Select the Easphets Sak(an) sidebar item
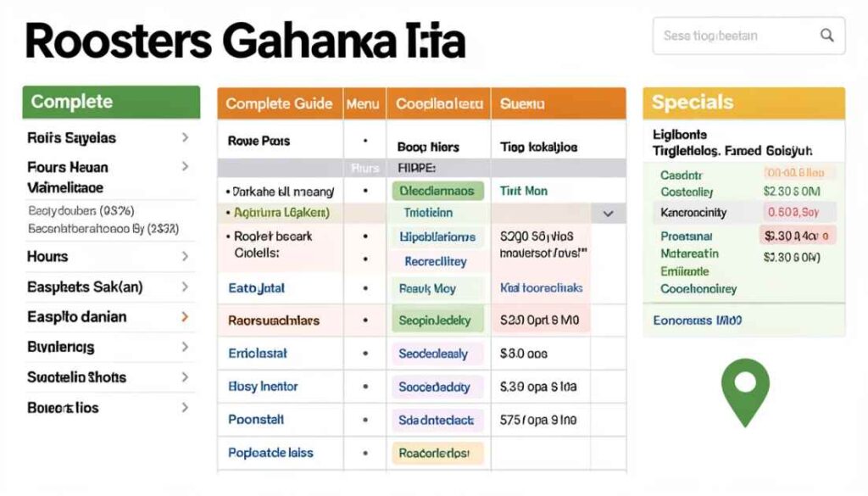This screenshot has height=496, width=868. point(85,287)
